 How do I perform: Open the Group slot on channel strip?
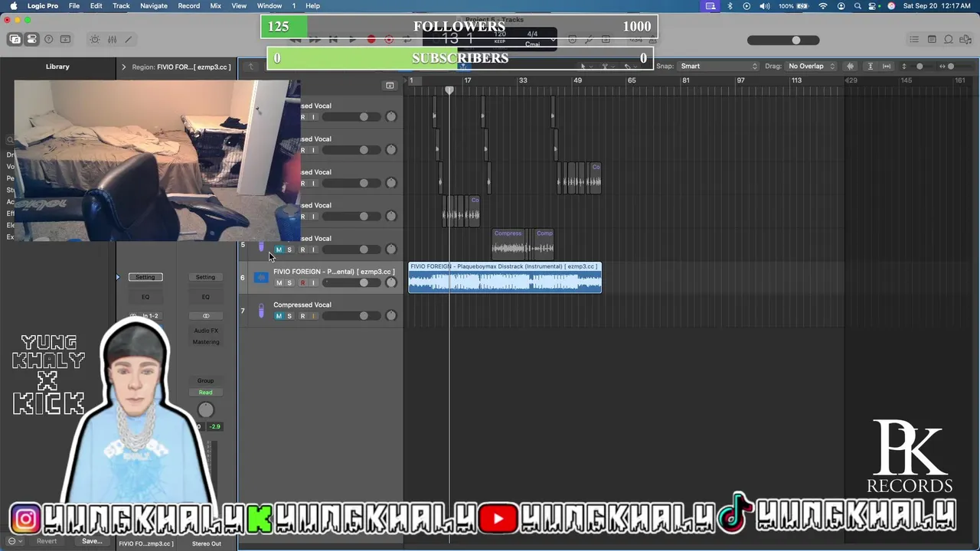(x=205, y=380)
